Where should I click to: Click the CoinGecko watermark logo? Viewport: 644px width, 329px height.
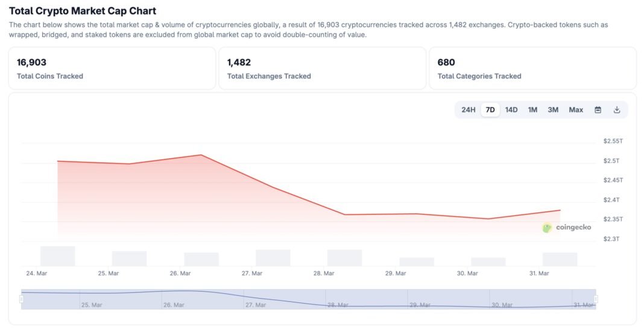click(567, 228)
